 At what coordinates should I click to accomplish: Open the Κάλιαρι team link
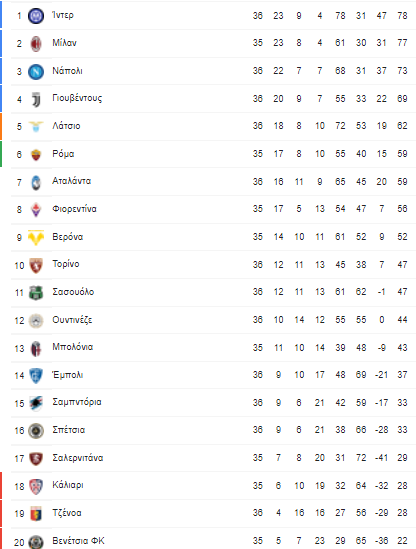(68, 485)
